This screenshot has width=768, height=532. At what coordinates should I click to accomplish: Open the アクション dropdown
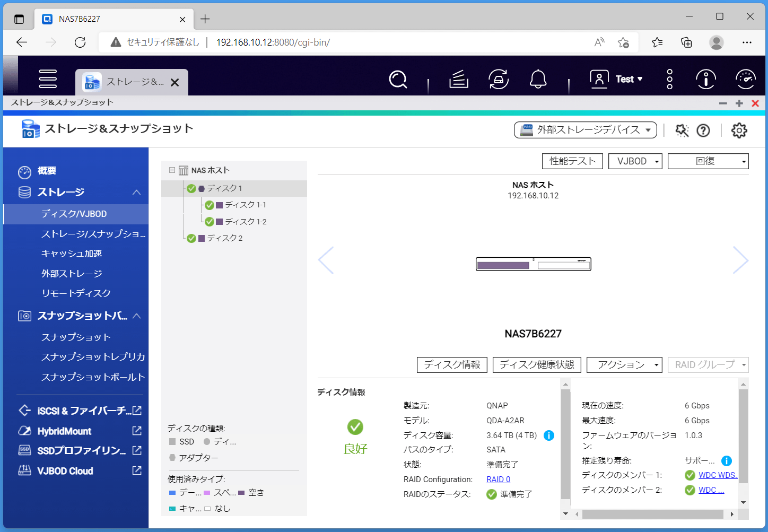tap(624, 365)
